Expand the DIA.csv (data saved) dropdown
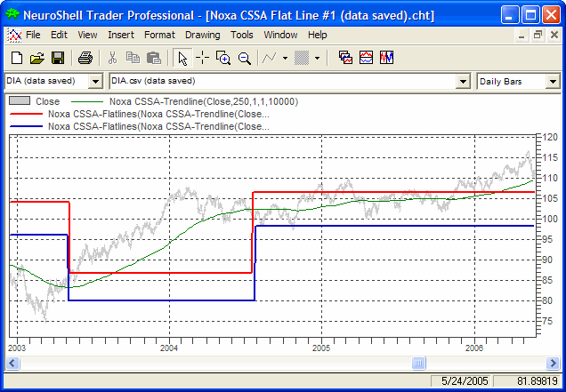Screen dimensions: 566x392 pyautogui.click(x=463, y=82)
